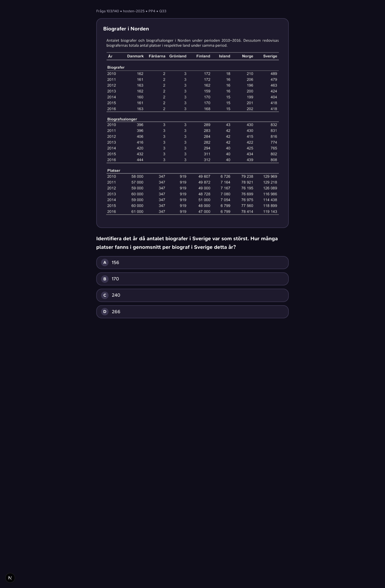Screen dimensions: 385x588
Task: Click the circular B letter badge
Action: pyautogui.click(x=105, y=279)
